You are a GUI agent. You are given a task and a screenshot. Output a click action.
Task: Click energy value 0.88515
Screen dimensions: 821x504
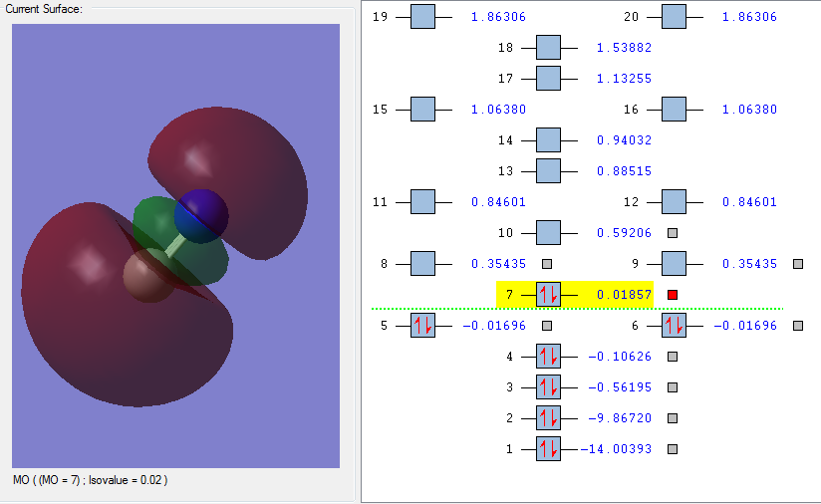click(624, 171)
